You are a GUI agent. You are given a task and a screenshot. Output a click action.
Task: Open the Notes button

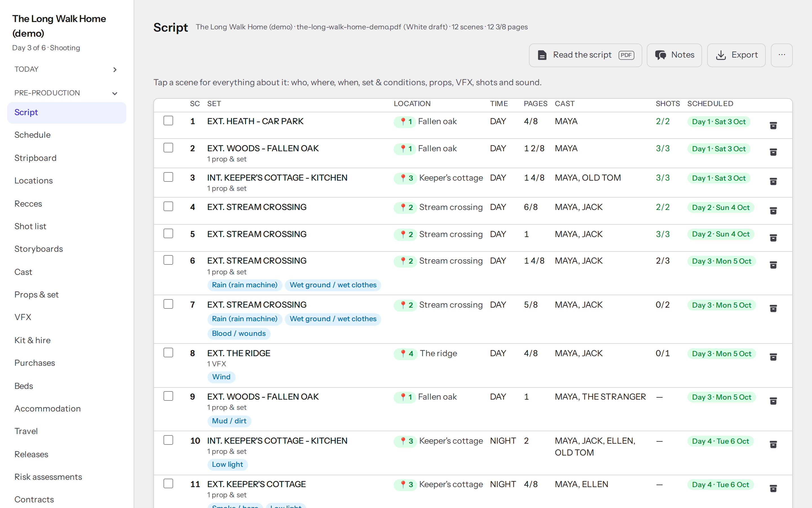(674, 55)
